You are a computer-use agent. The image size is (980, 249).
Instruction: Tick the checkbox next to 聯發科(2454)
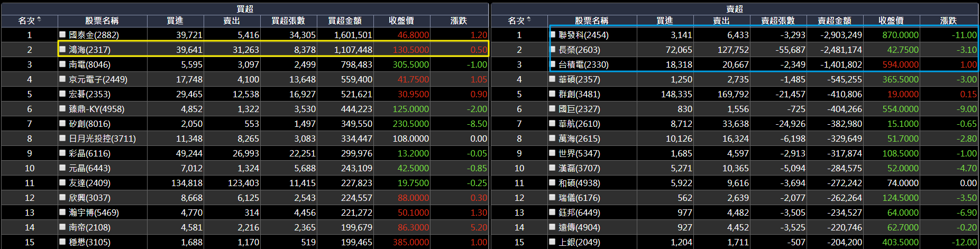click(x=553, y=34)
